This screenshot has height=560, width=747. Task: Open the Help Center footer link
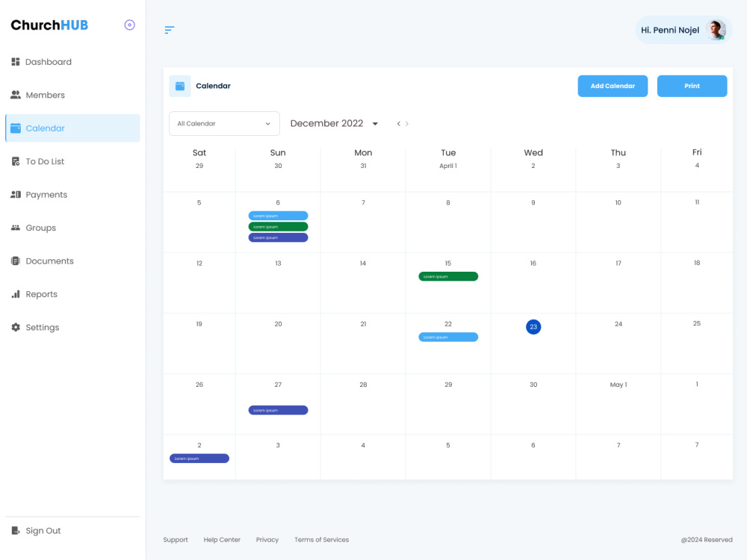click(222, 540)
